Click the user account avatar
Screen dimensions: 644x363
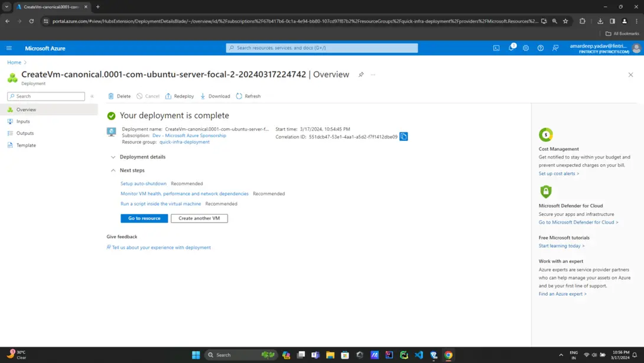[636, 48]
